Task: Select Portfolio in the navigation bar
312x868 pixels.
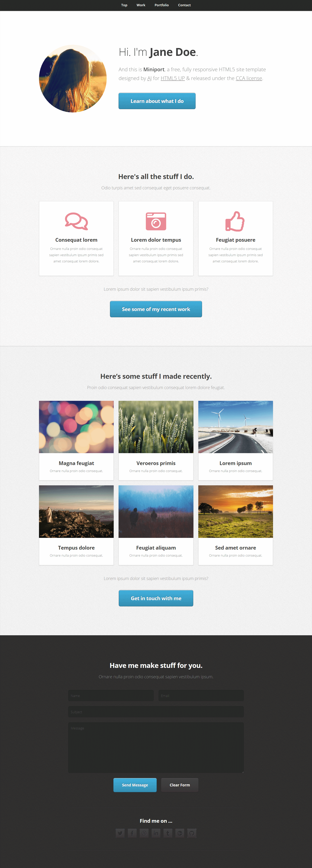Action: (x=161, y=5)
